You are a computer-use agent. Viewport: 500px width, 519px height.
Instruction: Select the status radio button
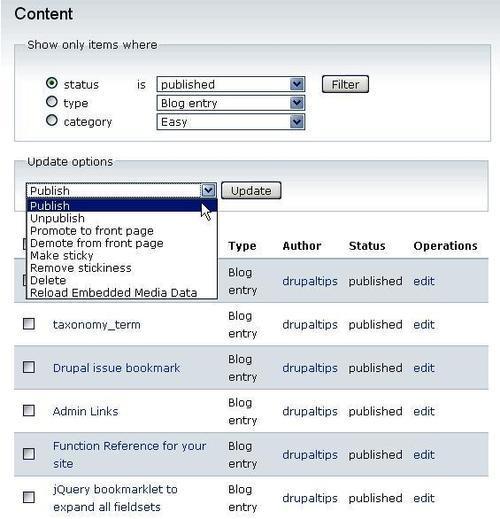point(52,83)
